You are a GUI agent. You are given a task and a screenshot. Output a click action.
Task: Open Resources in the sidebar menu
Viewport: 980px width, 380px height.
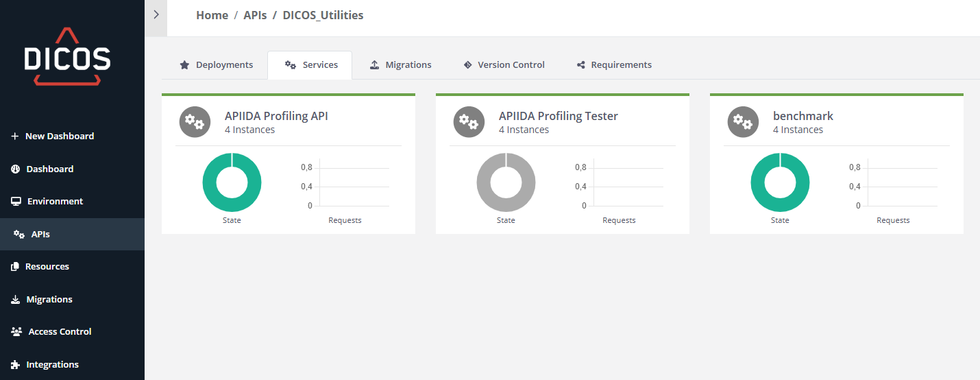(47, 267)
